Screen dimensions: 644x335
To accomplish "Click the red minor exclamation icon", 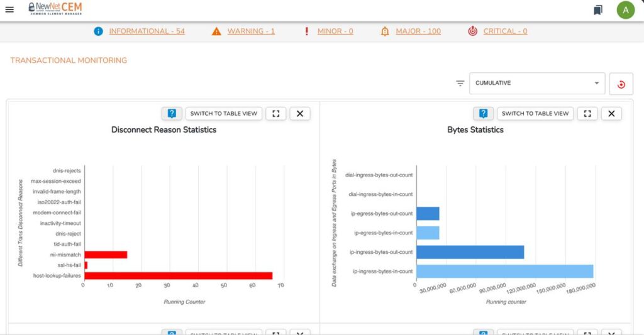I will coord(306,31).
